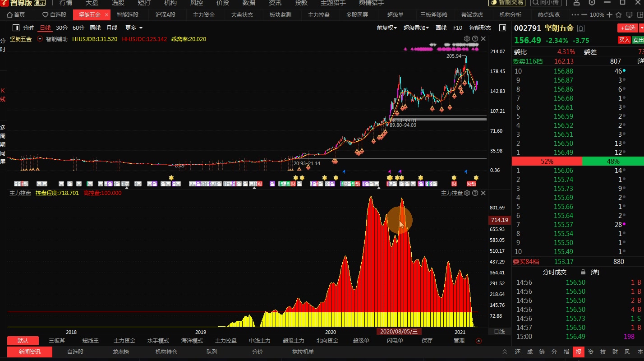Close the 坚朗五金 tab

coord(107,15)
